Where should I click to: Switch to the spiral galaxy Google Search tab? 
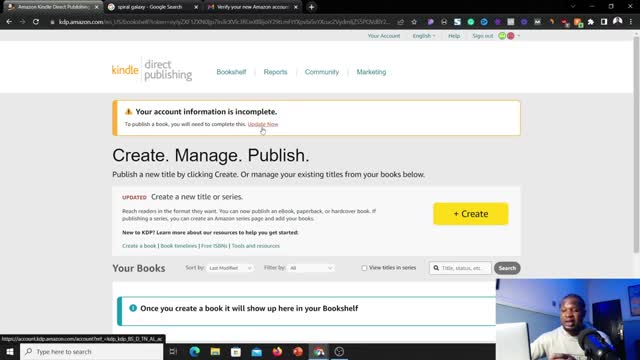[x=152, y=7]
